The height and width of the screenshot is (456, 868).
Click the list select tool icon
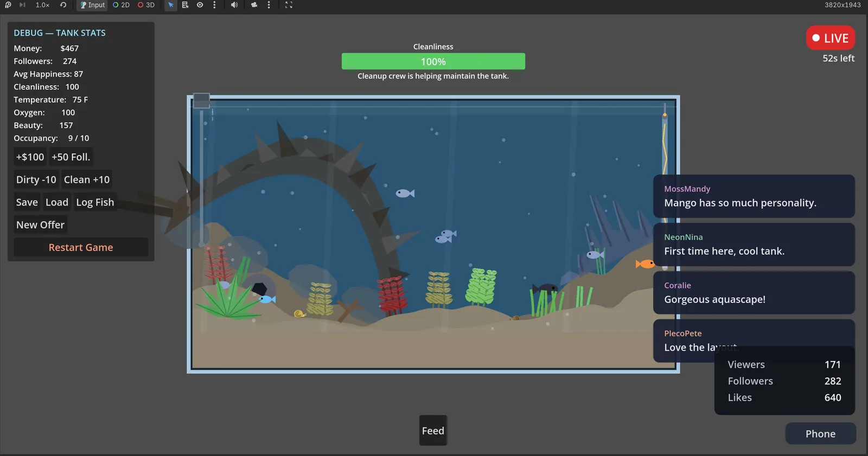185,5
